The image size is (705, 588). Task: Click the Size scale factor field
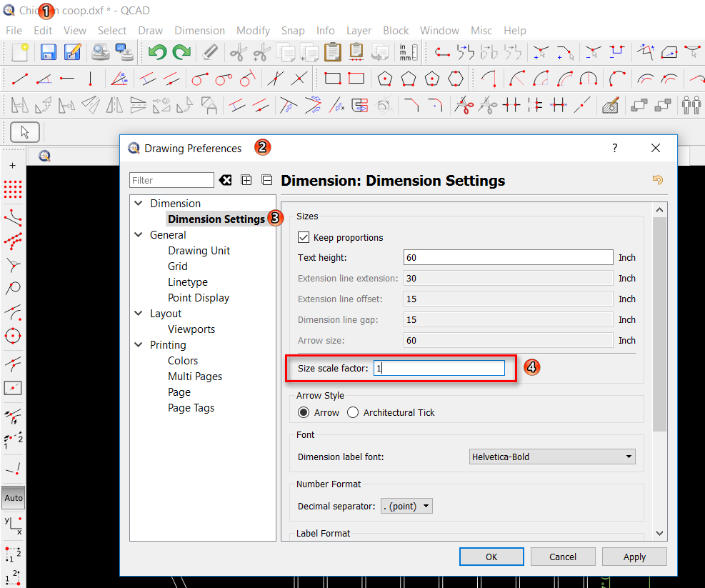(439, 368)
